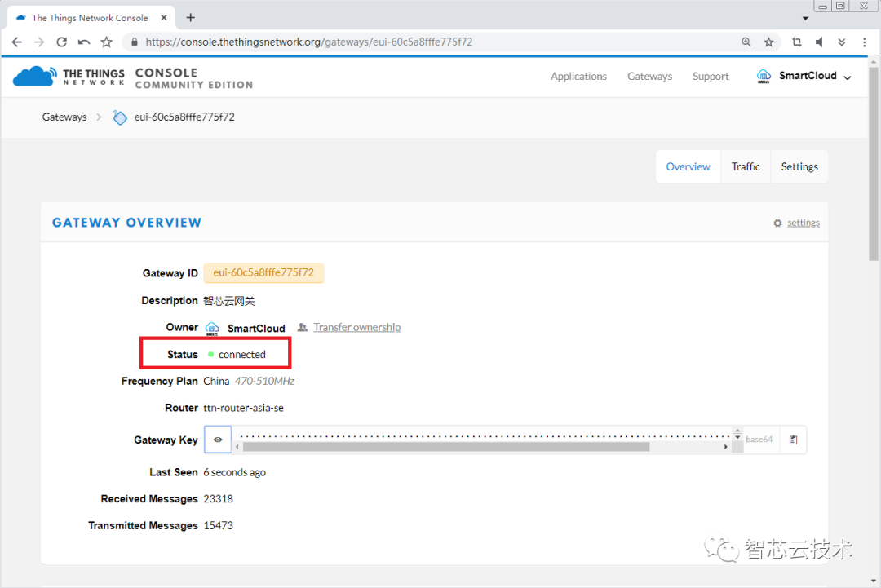
Task: Click hidden gateway key dotted field
Action: pyautogui.click(x=485, y=435)
